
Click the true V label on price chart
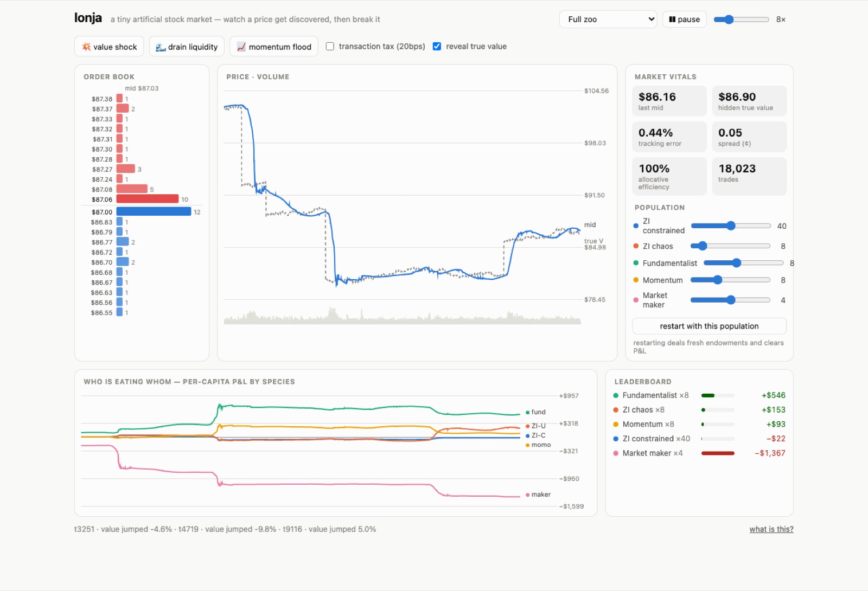[x=593, y=241]
